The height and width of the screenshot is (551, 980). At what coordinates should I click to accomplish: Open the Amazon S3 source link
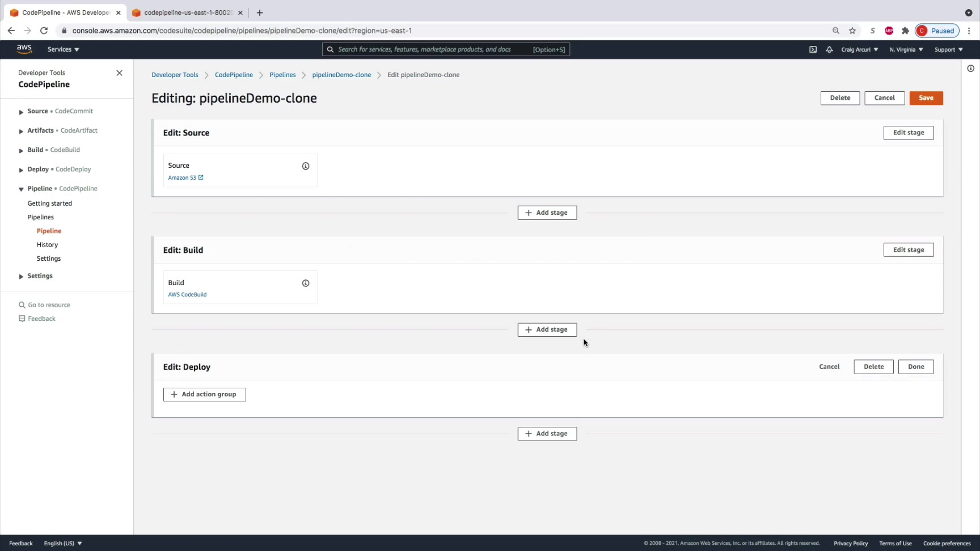(185, 178)
